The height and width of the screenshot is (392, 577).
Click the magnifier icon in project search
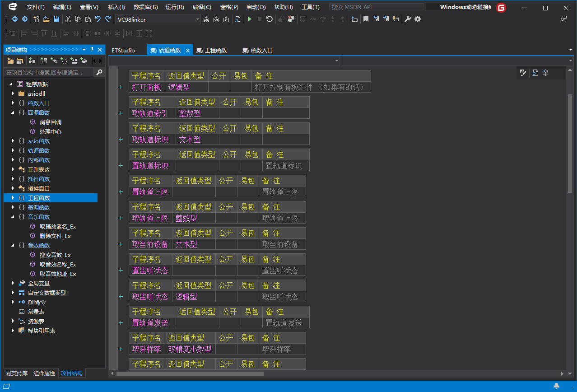[99, 72]
